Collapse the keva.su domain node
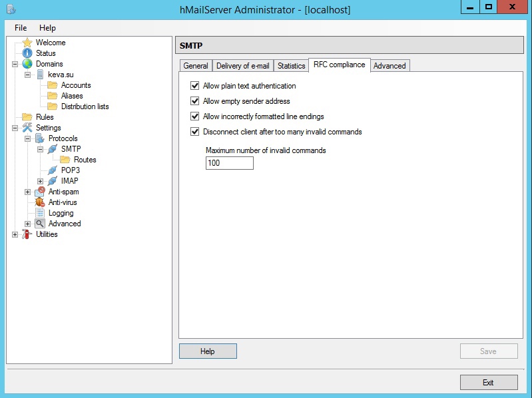The width and height of the screenshot is (532, 398). (x=27, y=75)
